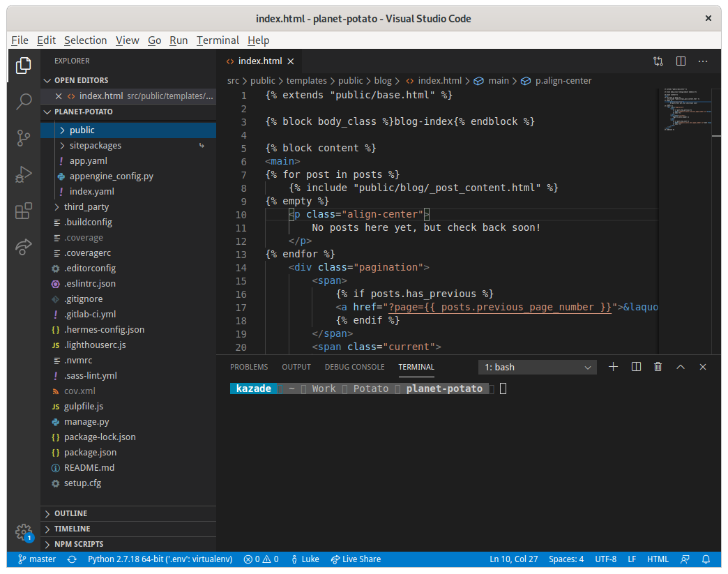Open the Run and Debug panel
This screenshot has width=728, height=574.
click(23, 174)
